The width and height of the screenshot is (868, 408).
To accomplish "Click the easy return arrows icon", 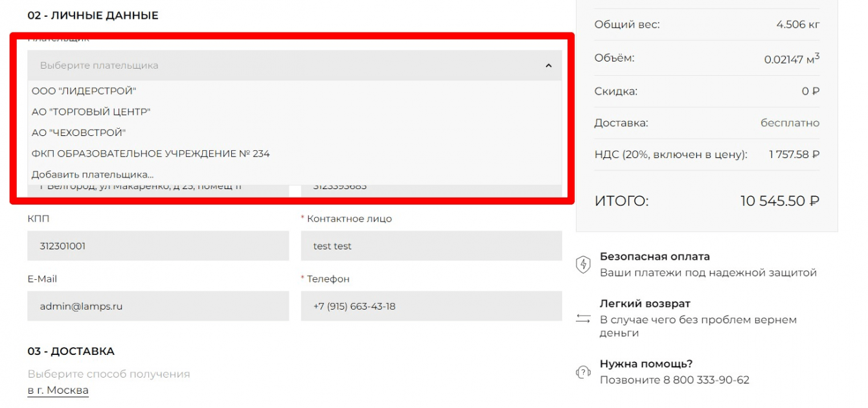I will [x=584, y=319].
